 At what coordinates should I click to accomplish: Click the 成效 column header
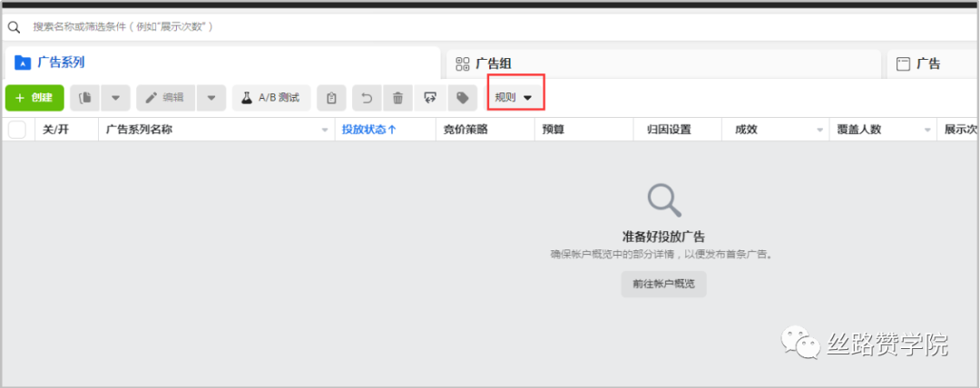(x=775, y=130)
